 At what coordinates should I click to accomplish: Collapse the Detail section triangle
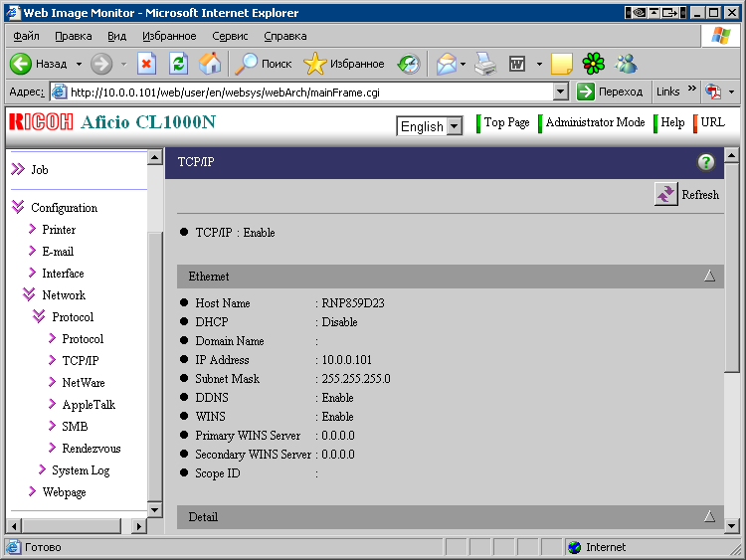[709, 516]
